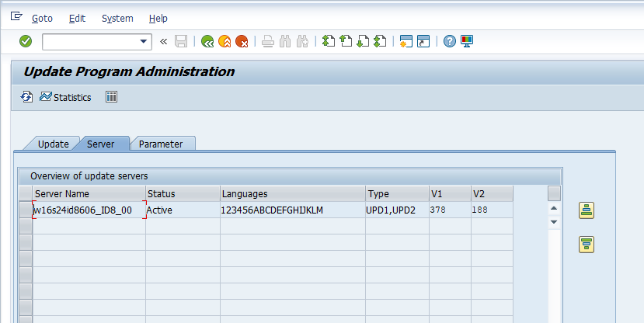644x323 pixels.
Task: Click the Refresh icon left of Statistics
Action: (26, 97)
